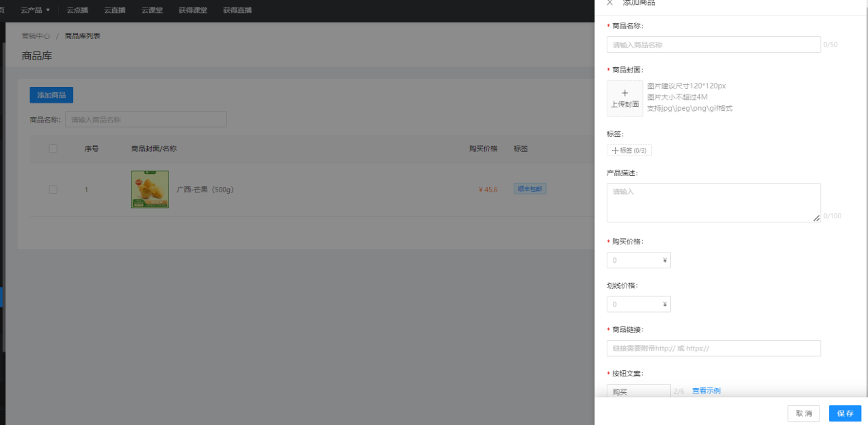Screen dimensions: 868x425
Task: Click the textarea resize handle in 产品描述
Action: [816, 218]
